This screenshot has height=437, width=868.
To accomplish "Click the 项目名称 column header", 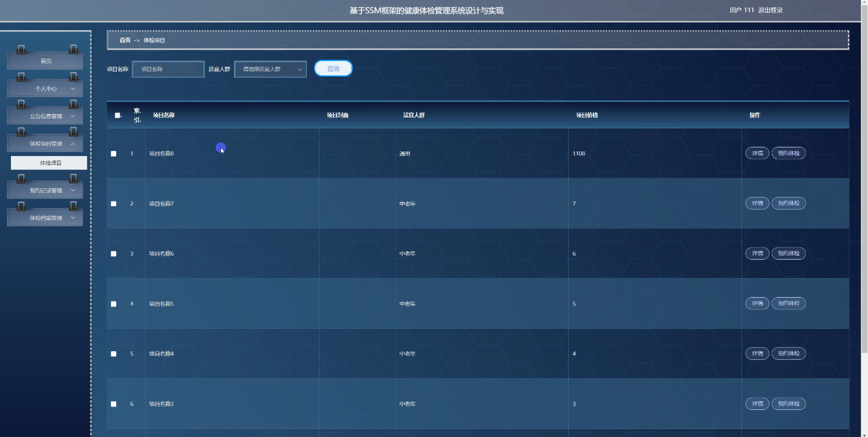I will (x=163, y=115).
